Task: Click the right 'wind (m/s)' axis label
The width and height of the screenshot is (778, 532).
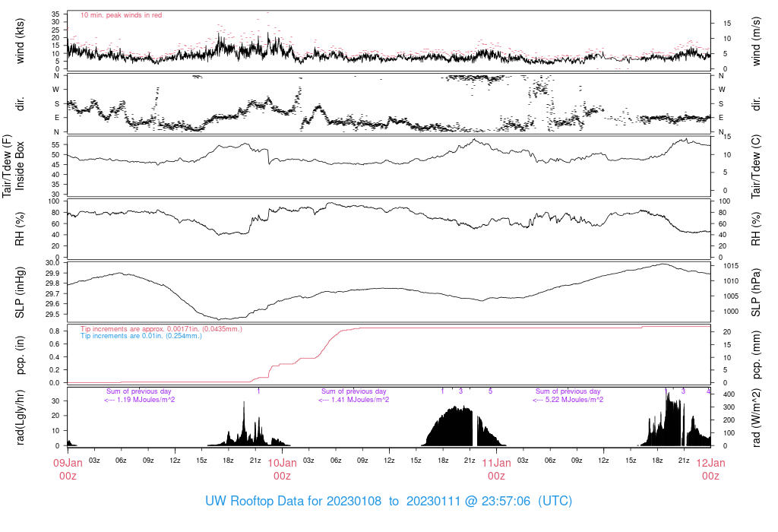Action: point(756,41)
